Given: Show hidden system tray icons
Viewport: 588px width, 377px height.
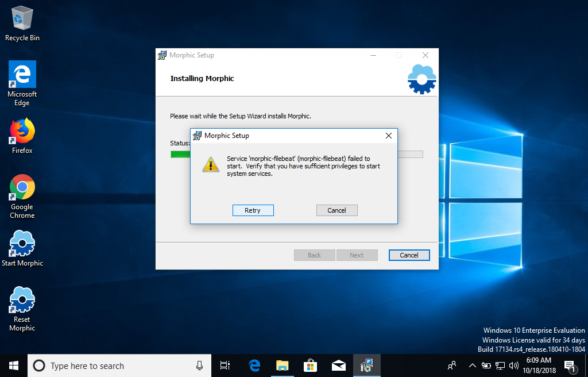Looking at the screenshot, I should [473, 366].
